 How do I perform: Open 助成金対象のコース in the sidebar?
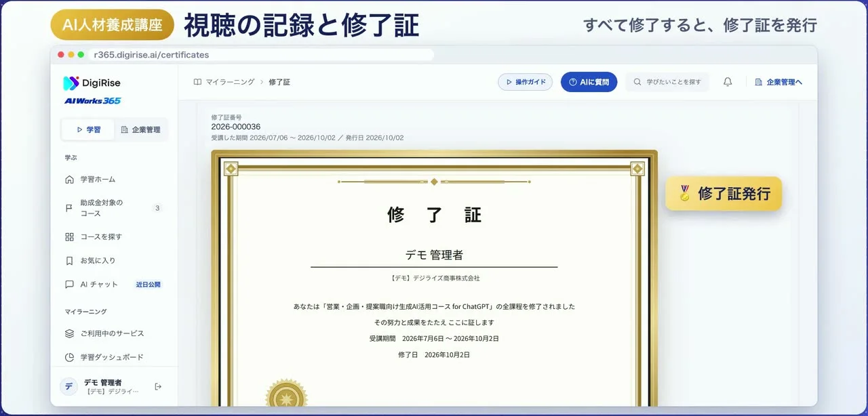pyautogui.click(x=114, y=208)
